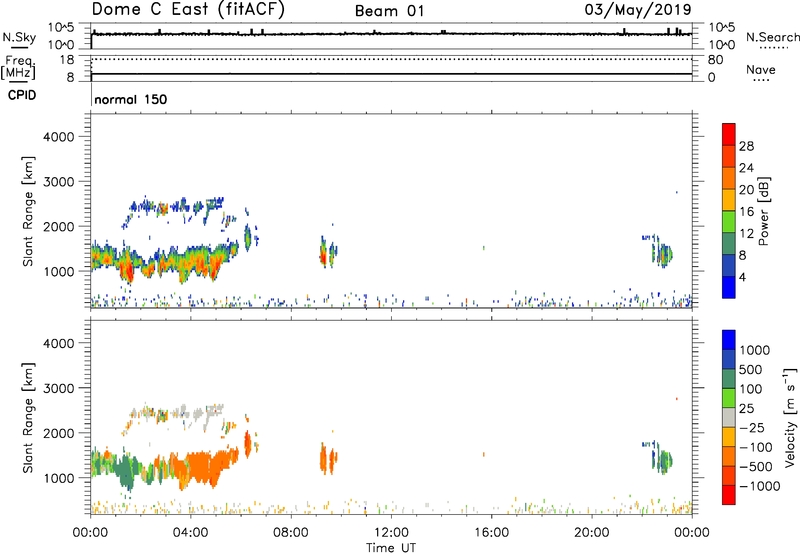
Task: Click the "20:00" time axis tick label
Action: 591,533
